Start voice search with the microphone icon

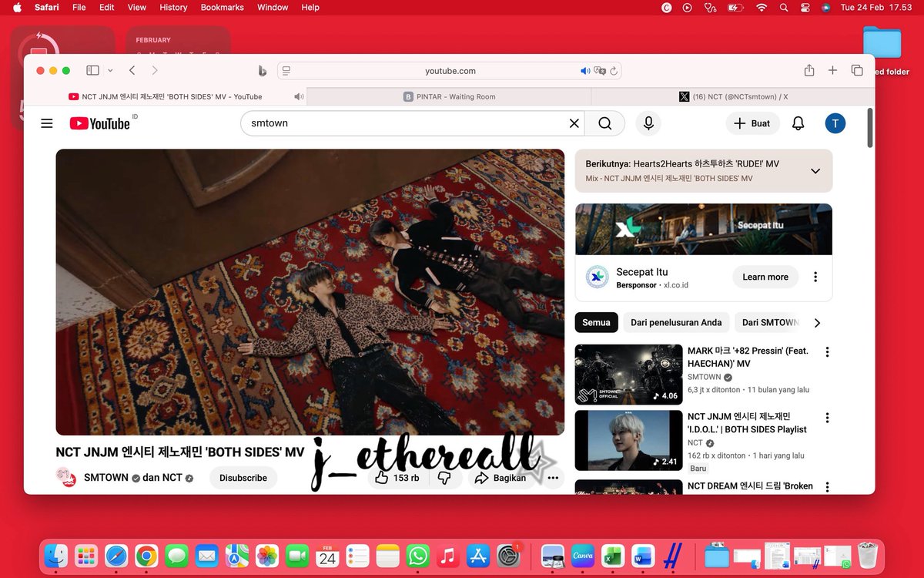coord(648,123)
